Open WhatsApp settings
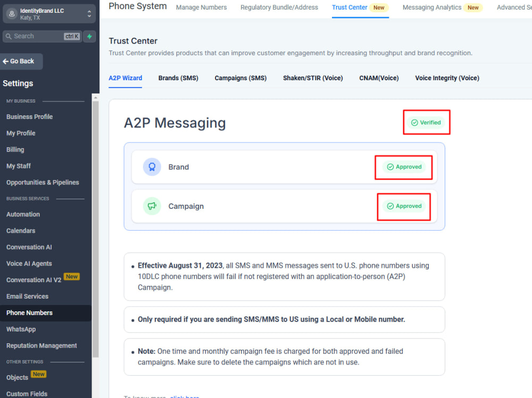532x398 pixels. (21, 329)
